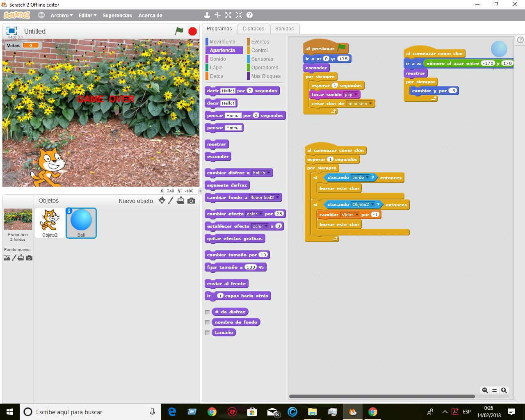
Task: Select the shrink sprite tool
Action: (238, 15)
